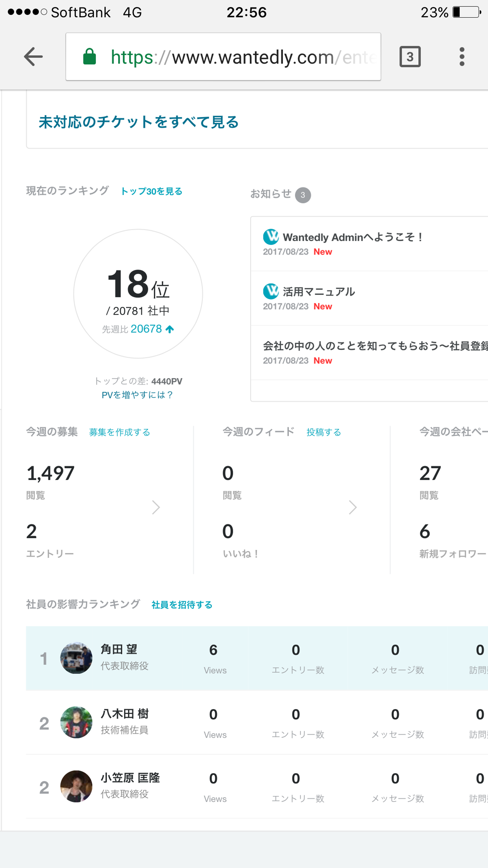Viewport: 488px width, 868px height.
Task: Expand this week's recruitment stats chevron
Action: pyautogui.click(x=156, y=507)
